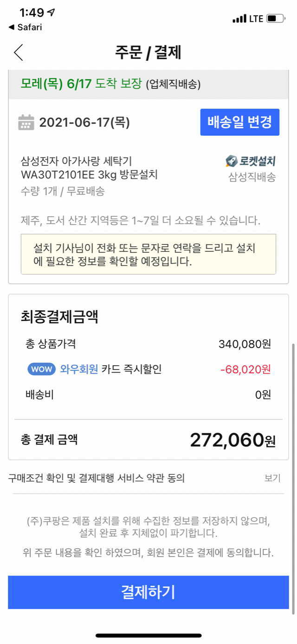Tap the yellow installation notice box

pos(148,254)
